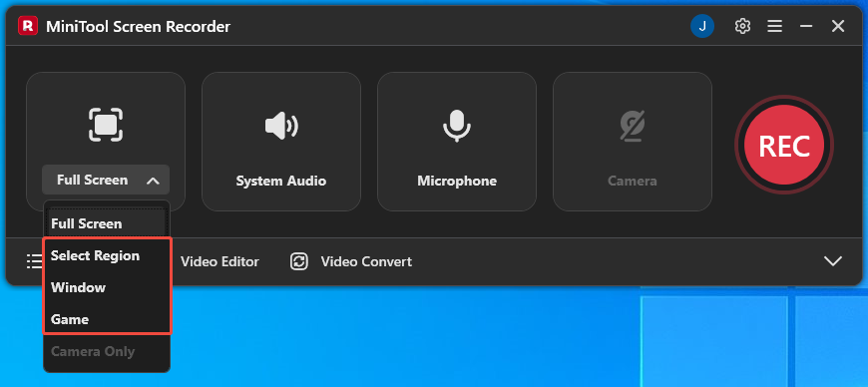
Task: Choose Window recording mode
Action: coord(107,287)
